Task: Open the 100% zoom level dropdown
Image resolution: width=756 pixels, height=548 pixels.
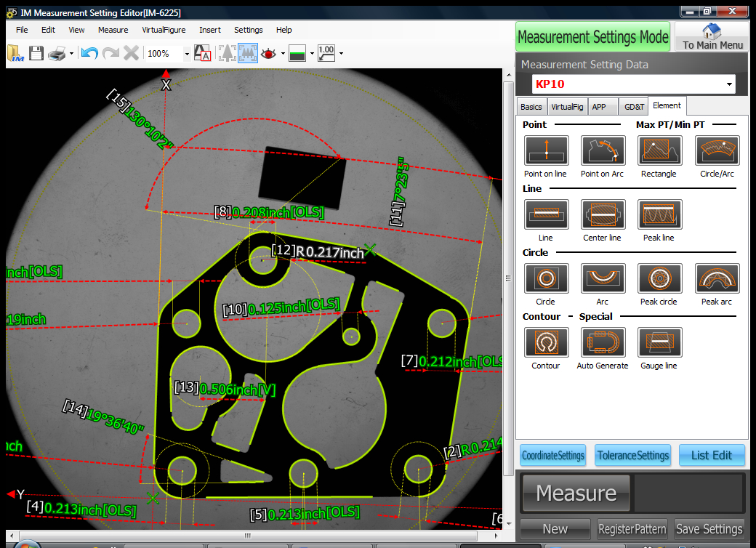Action: (x=187, y=54)
